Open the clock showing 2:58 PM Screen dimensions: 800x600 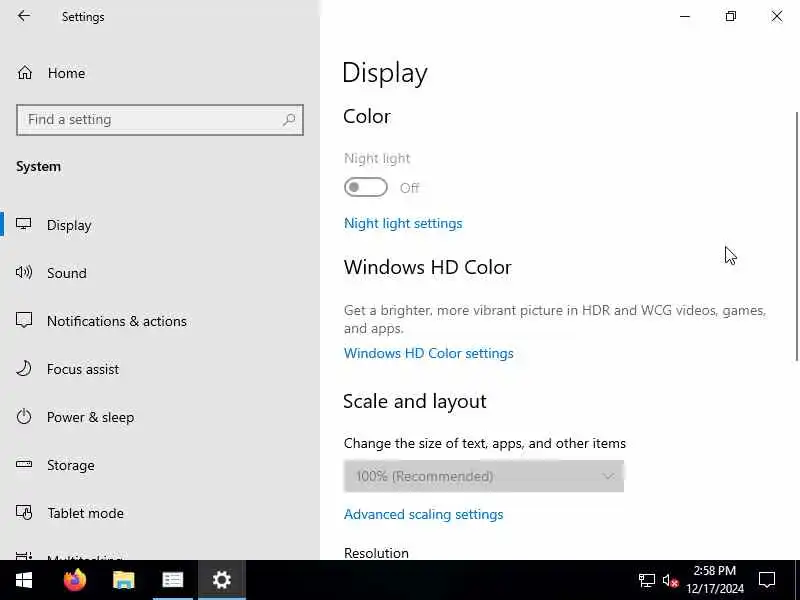714,580
